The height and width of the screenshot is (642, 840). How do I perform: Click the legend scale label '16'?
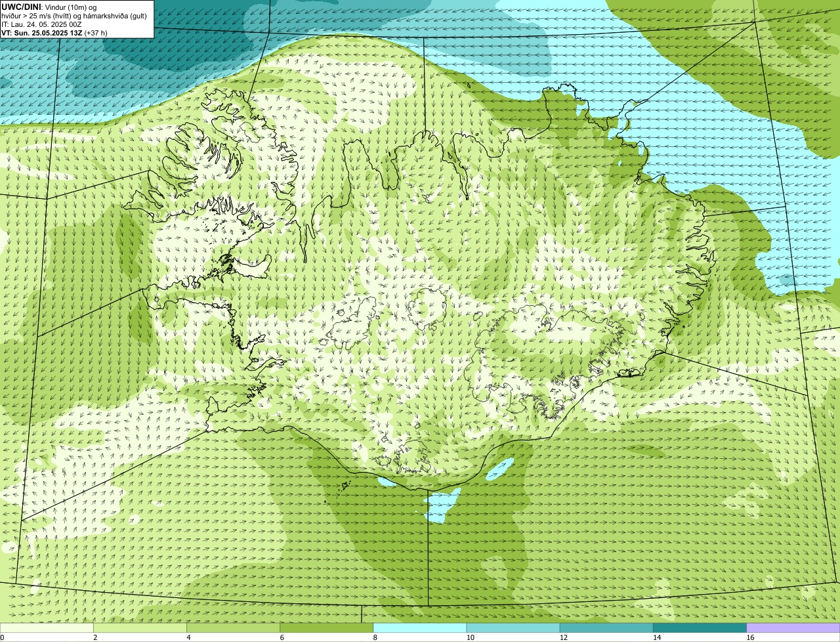click(749, 637)
